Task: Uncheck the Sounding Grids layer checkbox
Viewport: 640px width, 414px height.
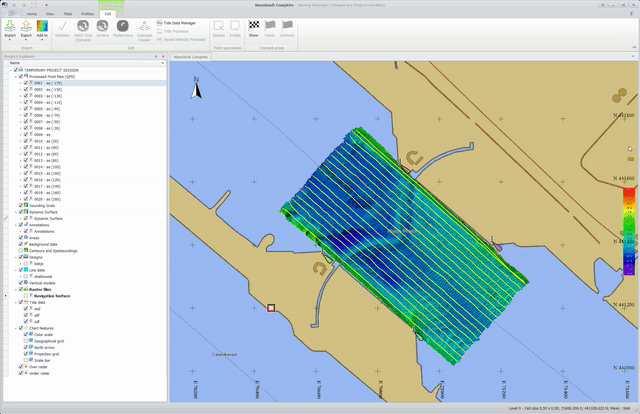Action: [x=18, y=206]
